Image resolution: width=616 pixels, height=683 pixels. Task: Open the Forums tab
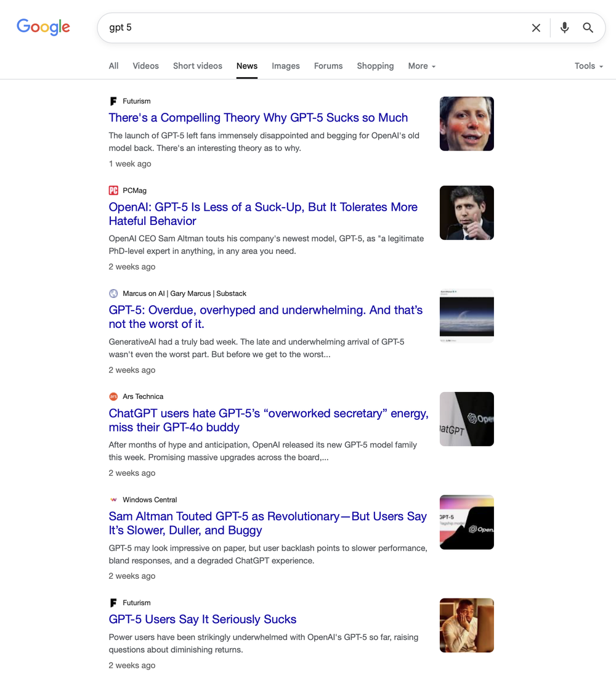coord(328,66)
